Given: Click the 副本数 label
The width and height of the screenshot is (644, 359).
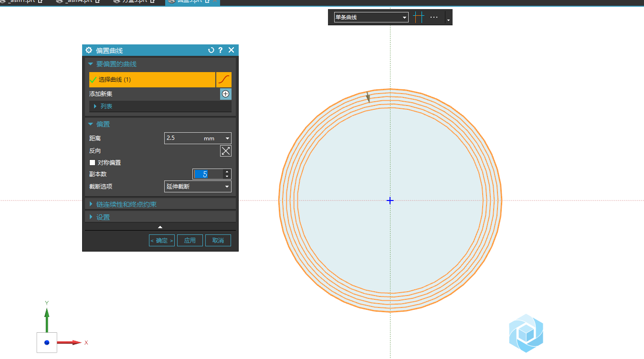Looking at the screenshot, I should coord(98,174).
